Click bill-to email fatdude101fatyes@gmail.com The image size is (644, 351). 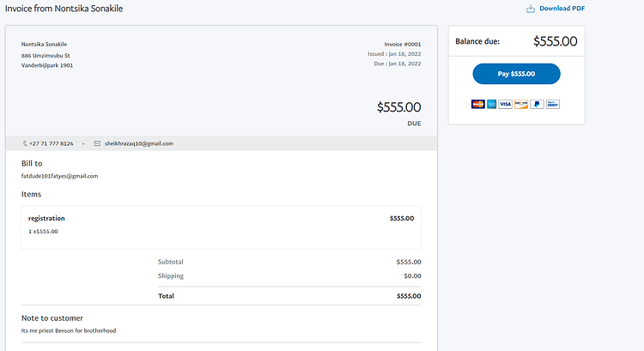click(x=59, y=176)
